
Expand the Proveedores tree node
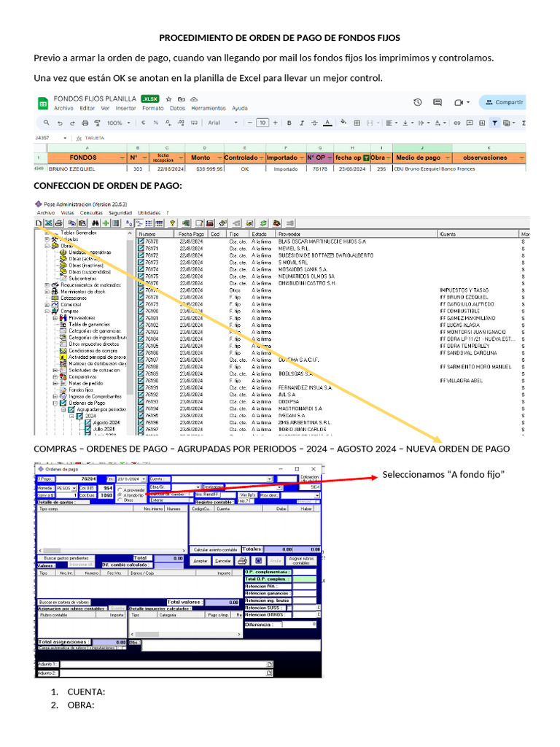[x=55, y=318]
